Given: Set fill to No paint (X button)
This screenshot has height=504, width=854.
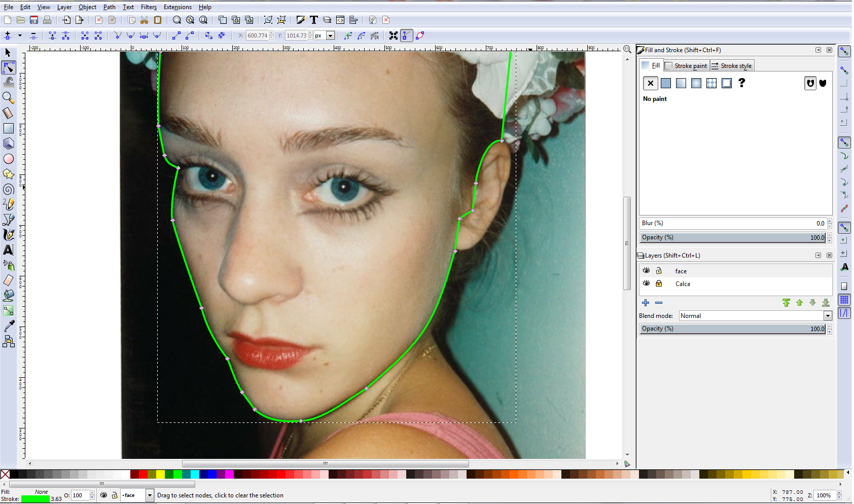Looking at the screenshot, I should pos(651,83).
